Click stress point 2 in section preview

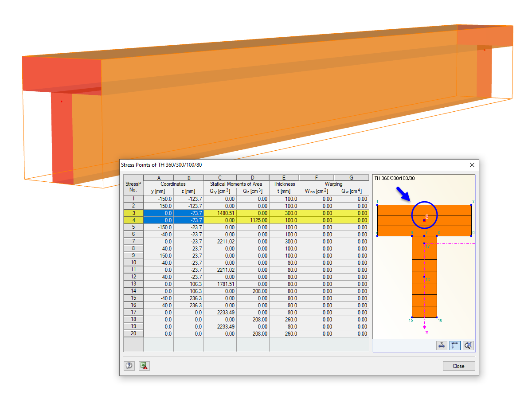coord(472,205)
